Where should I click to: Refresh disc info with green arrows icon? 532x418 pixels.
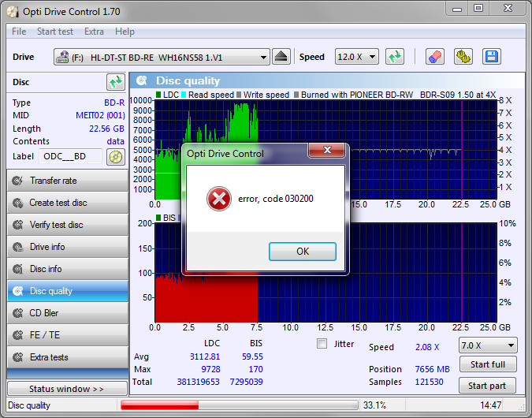pos(116,82)
